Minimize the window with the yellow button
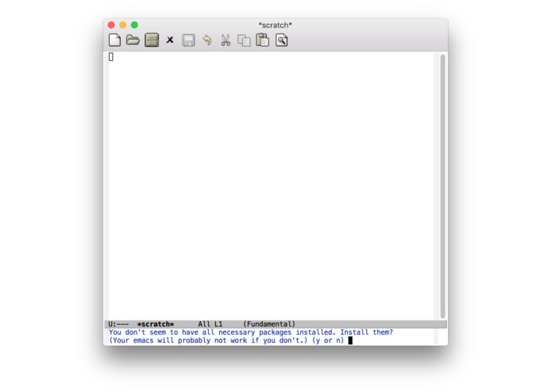The width and height of the screenshot is (552, 392). (123, 25)
